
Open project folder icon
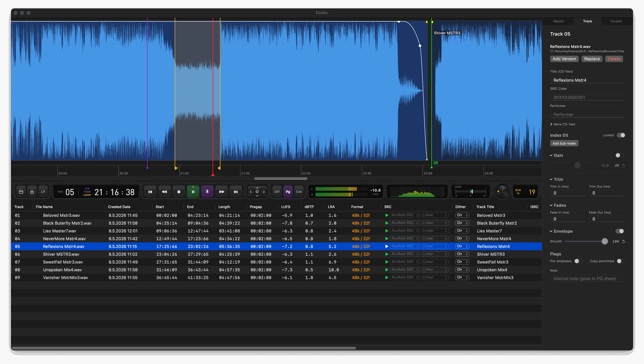tap(21, 192)
